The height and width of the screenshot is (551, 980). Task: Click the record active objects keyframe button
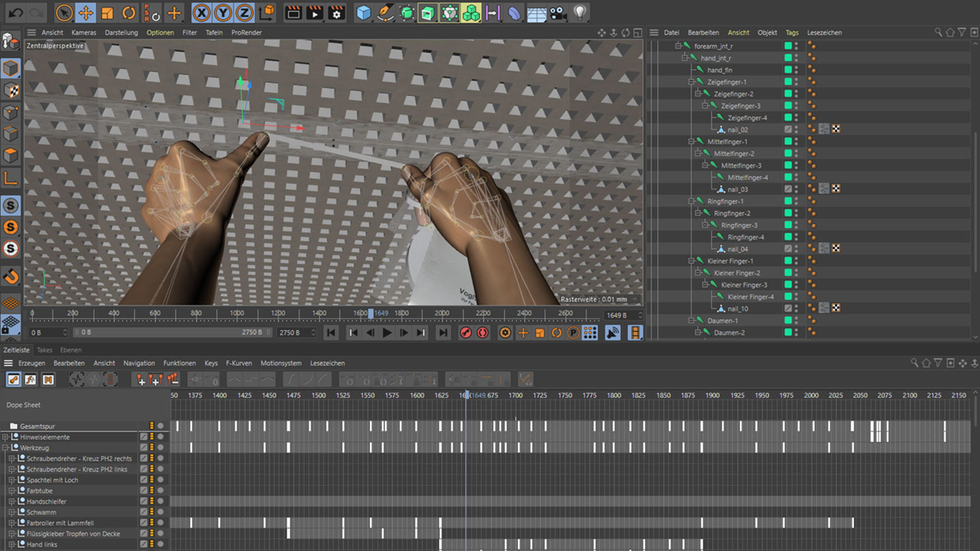pos(466,332)
